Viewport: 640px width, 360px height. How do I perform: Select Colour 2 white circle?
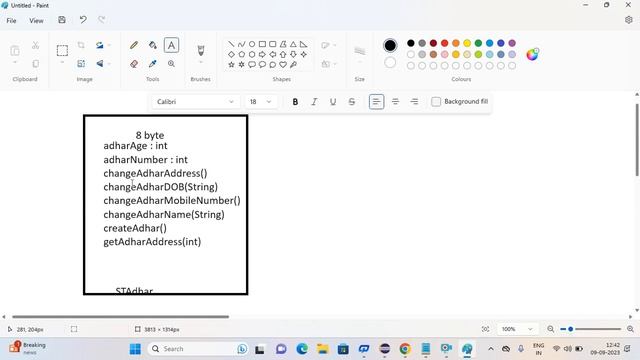(x=390, y=62)
